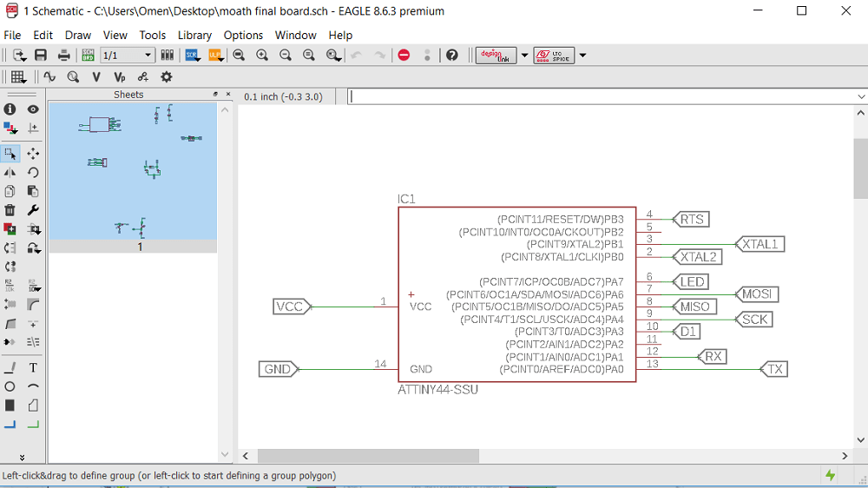Select the Rotate tool
The image size is (868, 488).
pyautogui.click(x=33, y=172)
